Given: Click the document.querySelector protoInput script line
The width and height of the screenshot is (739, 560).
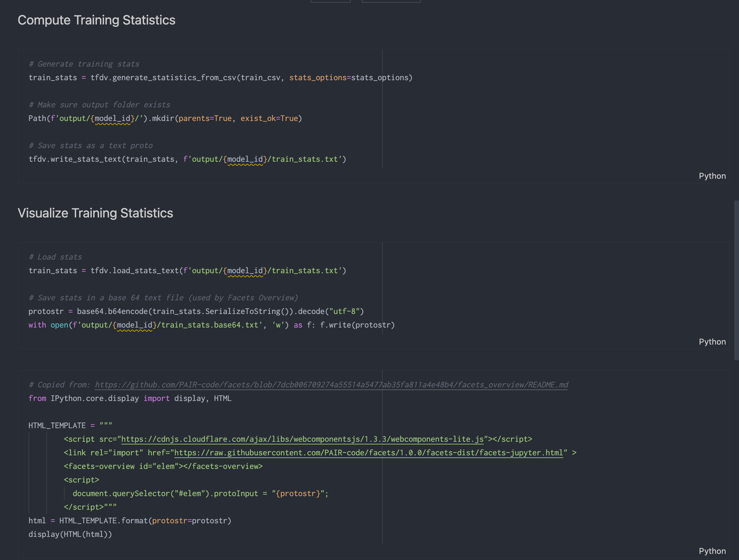Looking at the screenshot, I should pos(200,493).
